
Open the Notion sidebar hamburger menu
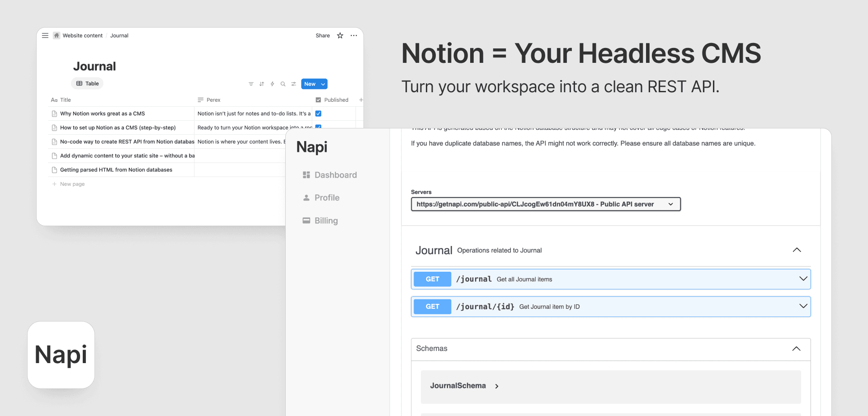45,36
